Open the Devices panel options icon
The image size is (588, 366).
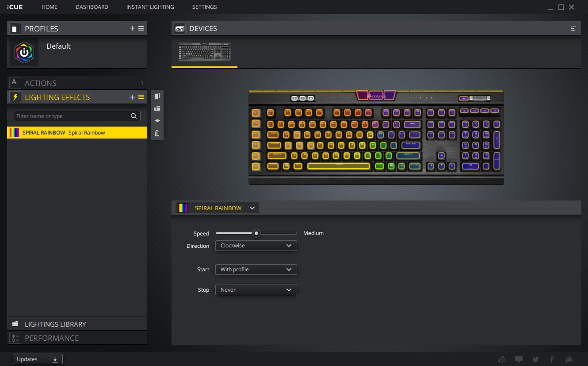tap(573, 28)
